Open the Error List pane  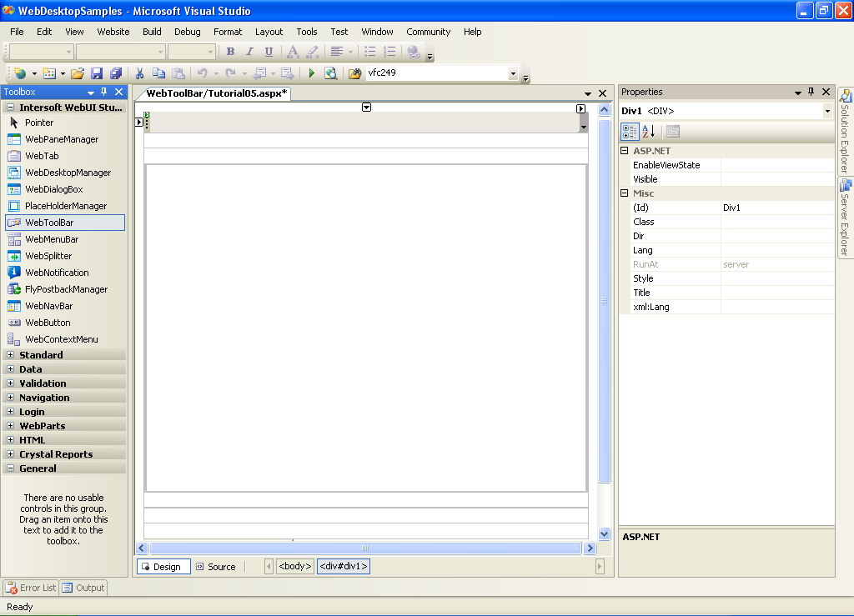[x=30, y=588]
